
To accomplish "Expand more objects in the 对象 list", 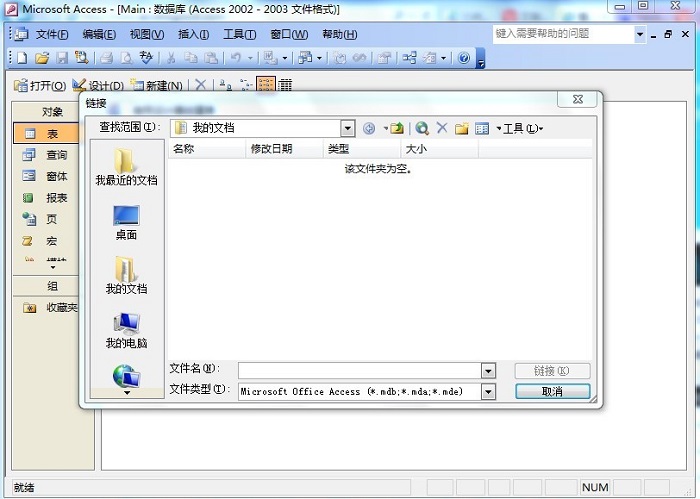I will coord(53,267).
